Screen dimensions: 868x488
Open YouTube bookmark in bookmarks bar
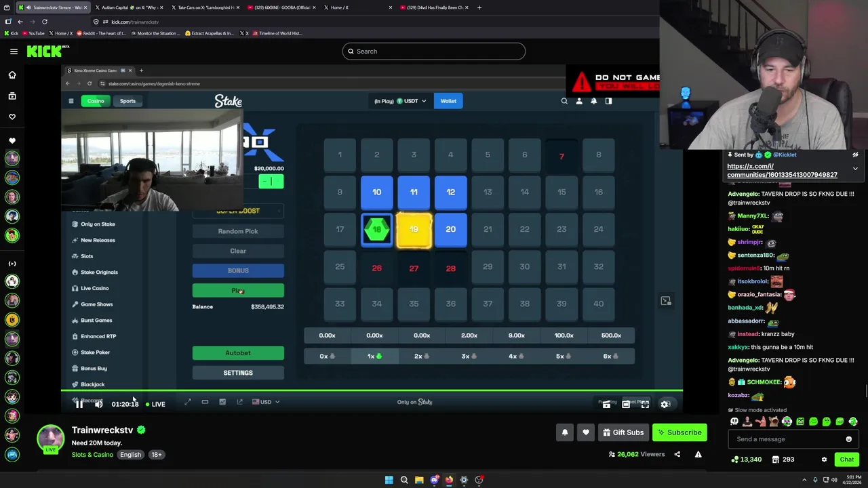pos(33,33)
